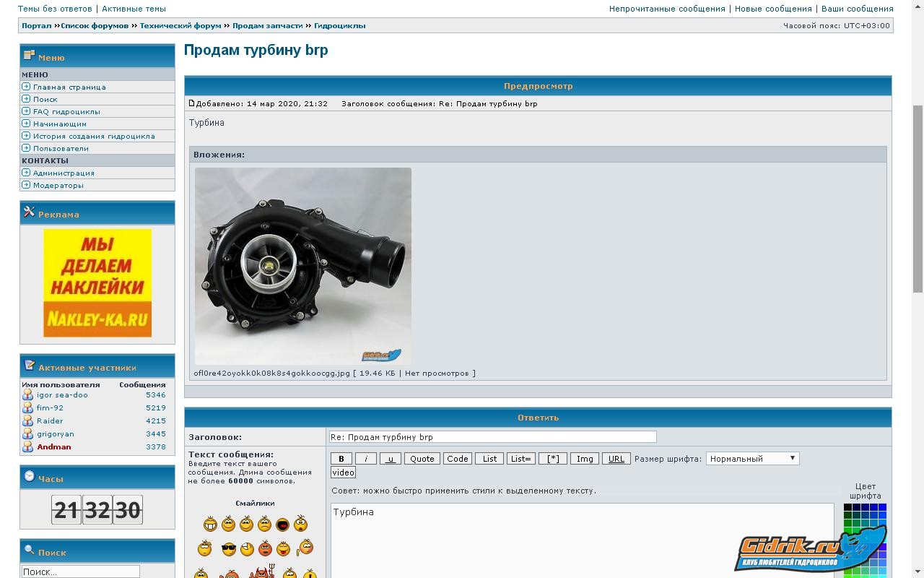Apply italic formatting with the i button
The width and height of the screenshot is (924, 578).
tap(366, 459)
